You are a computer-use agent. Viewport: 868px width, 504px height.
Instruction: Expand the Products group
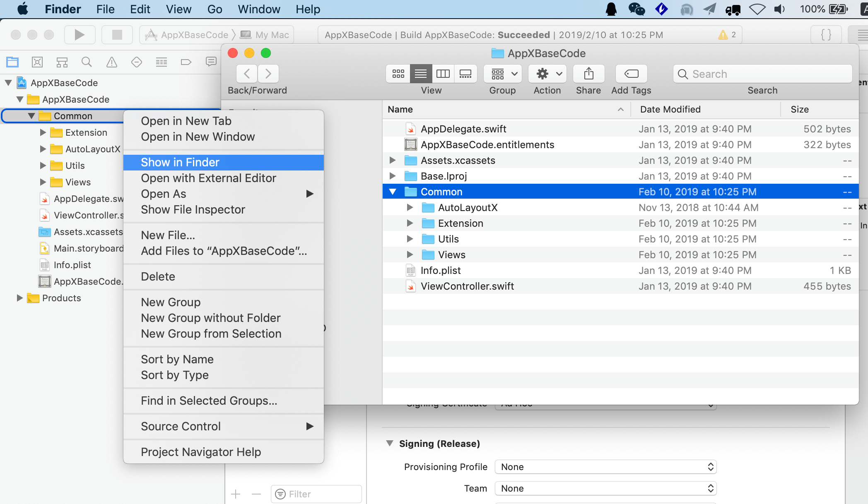click(x=19, y=298)
